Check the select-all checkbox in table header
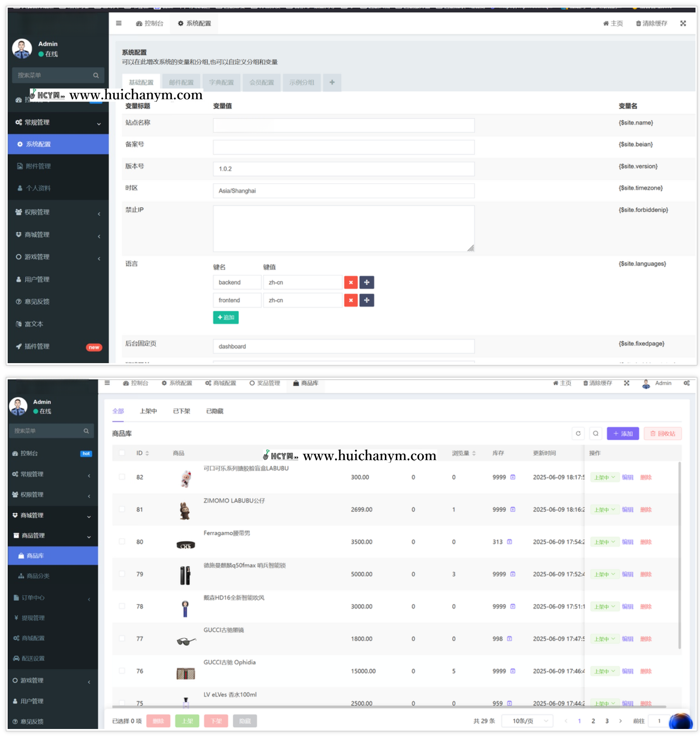 (x=122, y=453)
